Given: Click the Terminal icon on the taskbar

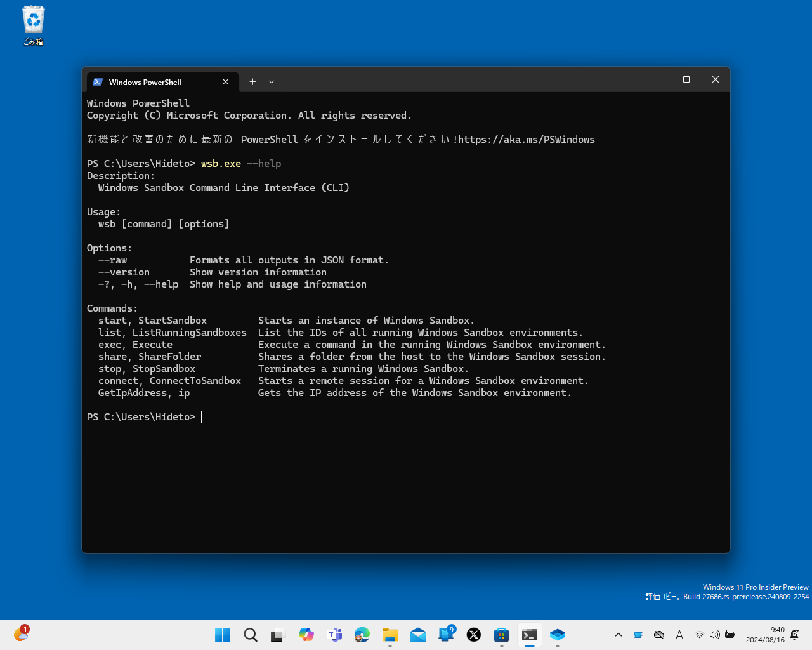Looking at the screenshot, I should click(x=530, y=635).
